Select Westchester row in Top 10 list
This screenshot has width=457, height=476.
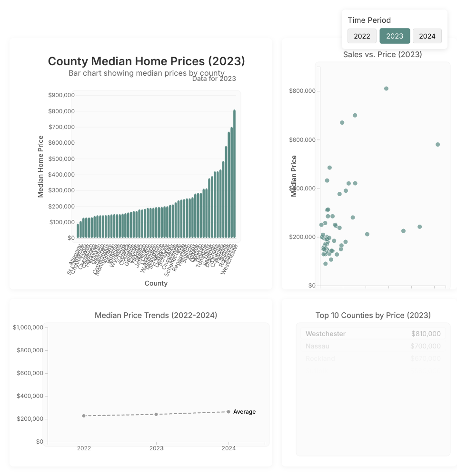(373, 334)
